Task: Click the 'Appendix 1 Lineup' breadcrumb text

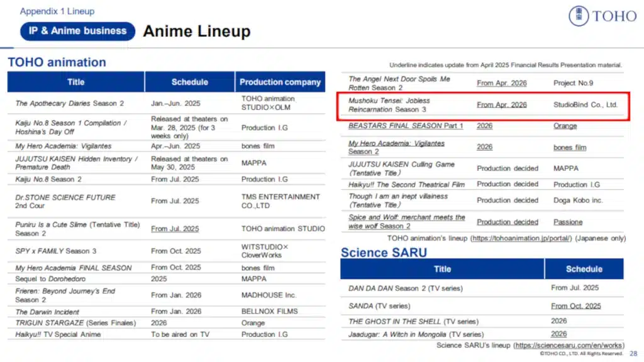Action: pyautogui.click(x=57, y=11)
